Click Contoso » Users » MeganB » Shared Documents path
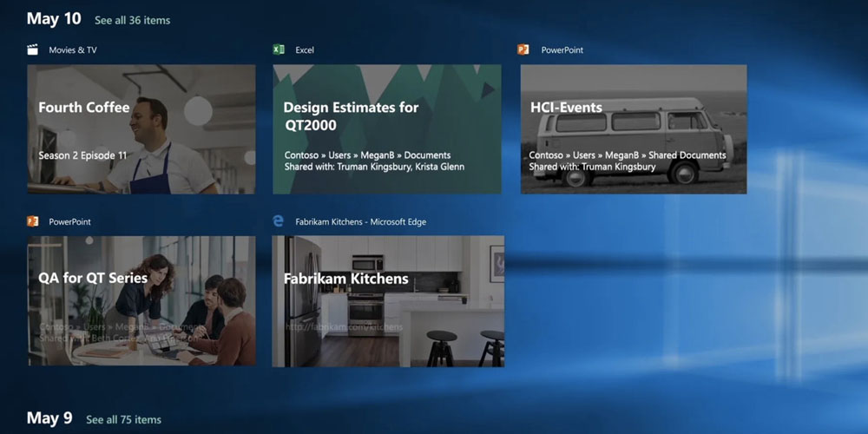This screenshot has height=434, width=868. pos(628,155)
